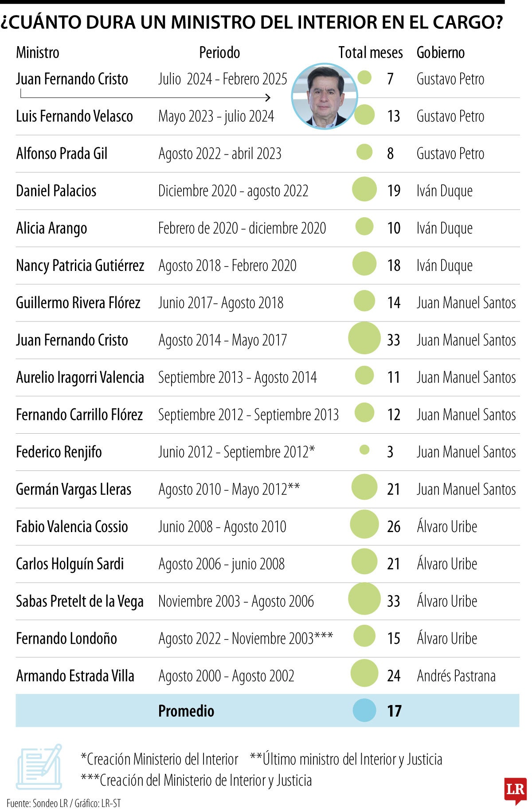Click the name Germán Vargas Lleras
The image size is (532, 811).
(74, 490)
